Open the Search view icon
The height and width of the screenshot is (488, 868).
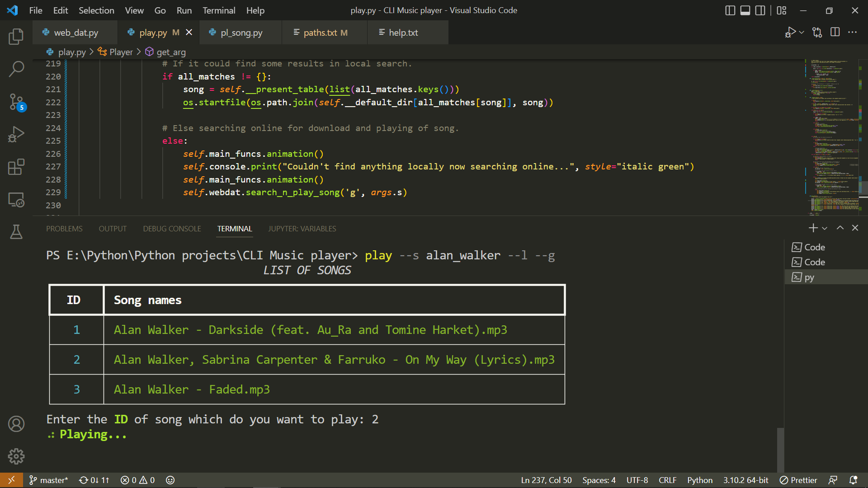pos(16,69)
